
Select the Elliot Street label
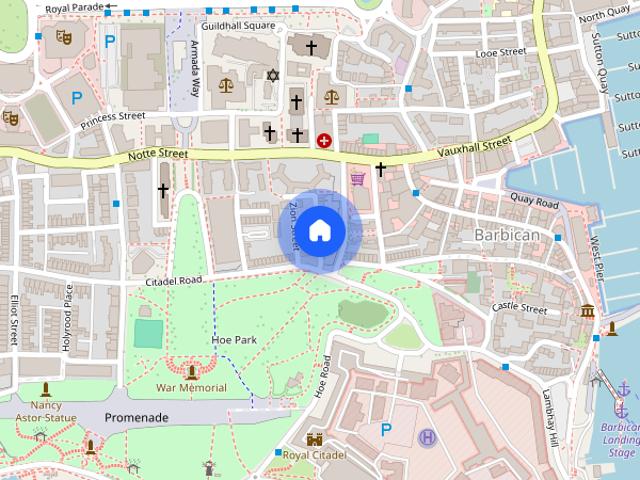(x=14, y=320)
